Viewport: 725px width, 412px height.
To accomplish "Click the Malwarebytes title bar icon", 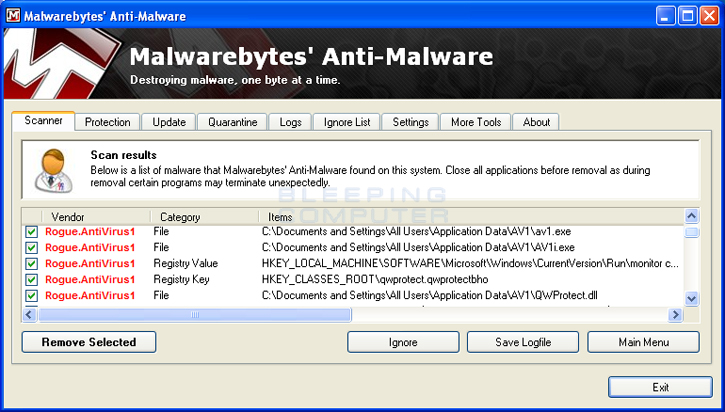I will point(13,15).
